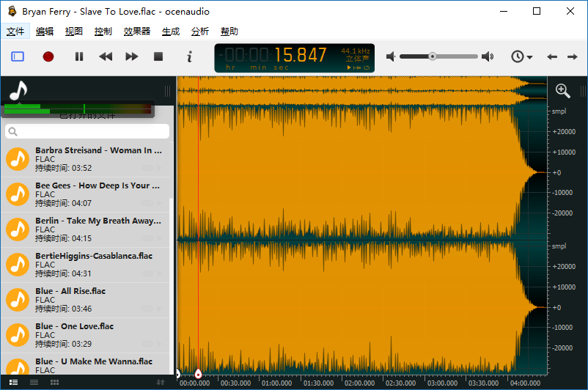Click the Rewind button

click(x=106, y=56)
